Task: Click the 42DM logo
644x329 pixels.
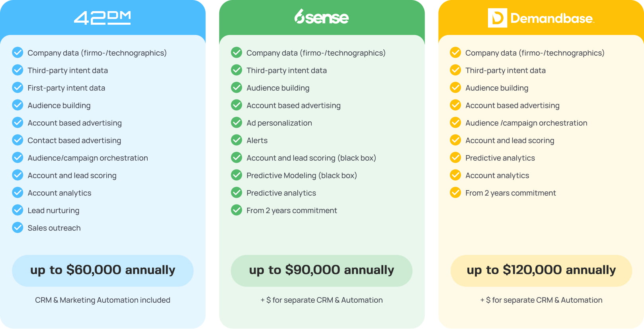Action: pos(102,18)
